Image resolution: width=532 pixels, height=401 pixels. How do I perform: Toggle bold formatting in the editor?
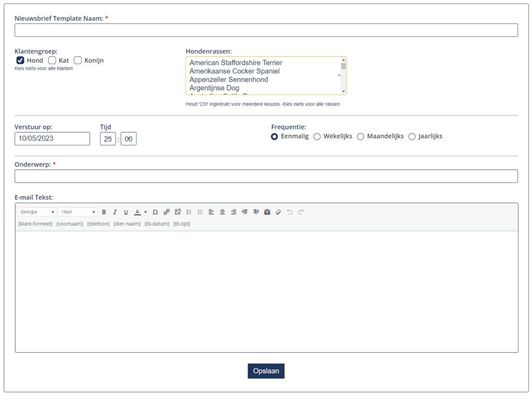(x=104, y=212)
